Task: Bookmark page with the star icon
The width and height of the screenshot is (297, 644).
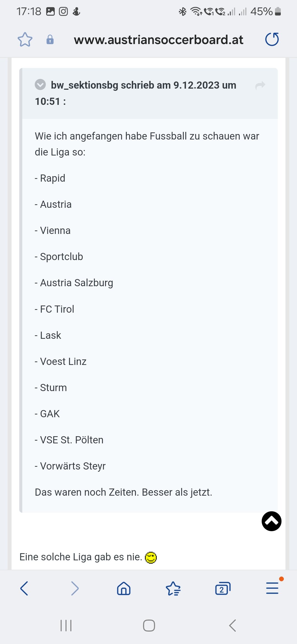Action: 25,39
